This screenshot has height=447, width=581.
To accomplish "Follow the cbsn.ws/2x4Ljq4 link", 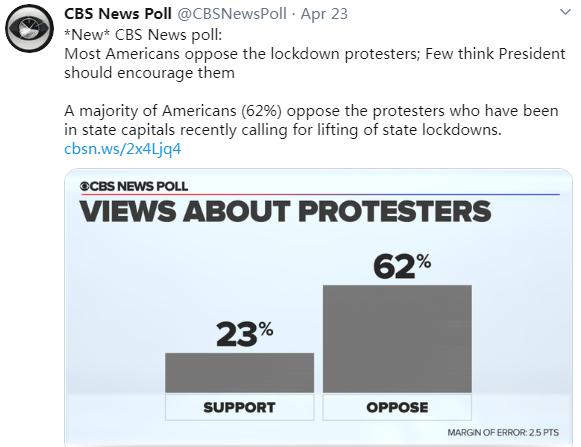I will tap(123, 149).
